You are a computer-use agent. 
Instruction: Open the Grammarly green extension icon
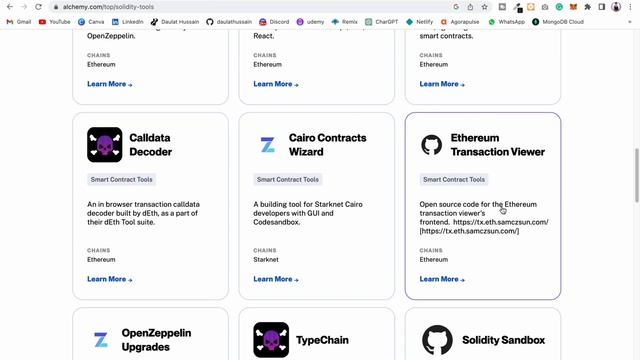559,7
